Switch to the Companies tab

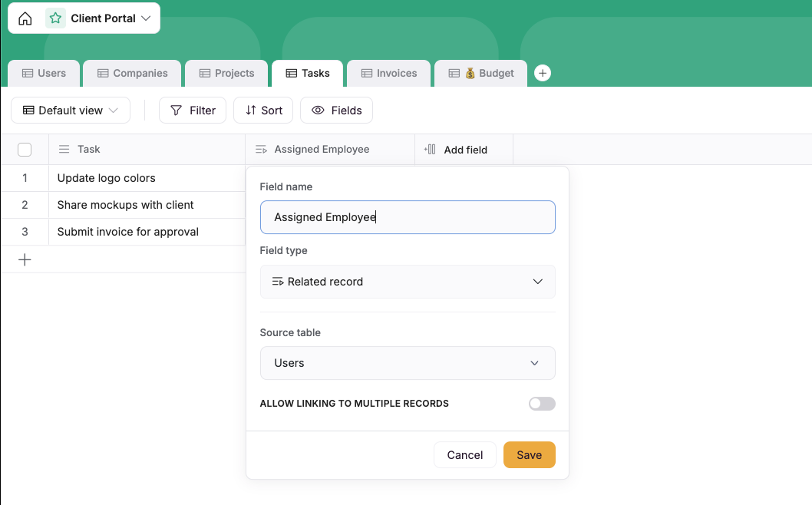(133, 73)
